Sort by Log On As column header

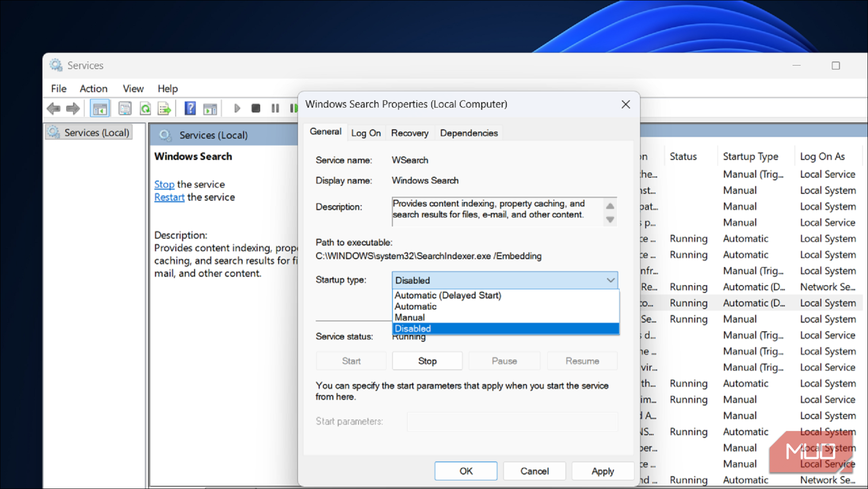click(822, 156)
